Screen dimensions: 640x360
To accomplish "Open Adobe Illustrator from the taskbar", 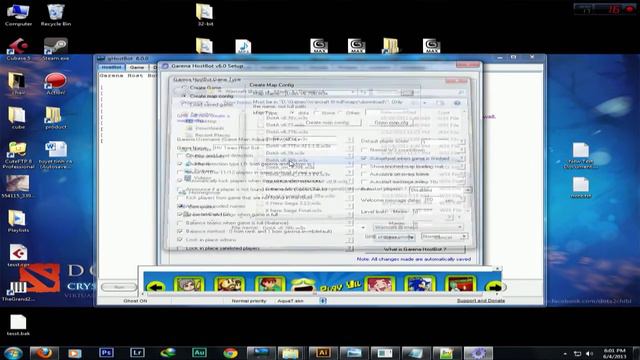I will point(323,353).
